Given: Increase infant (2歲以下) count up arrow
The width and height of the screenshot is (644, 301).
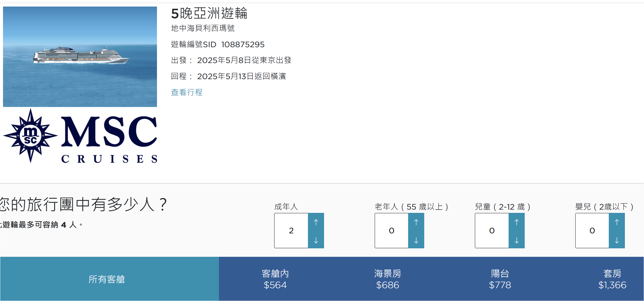Looking at the screenshot, I should coord(617,222).
